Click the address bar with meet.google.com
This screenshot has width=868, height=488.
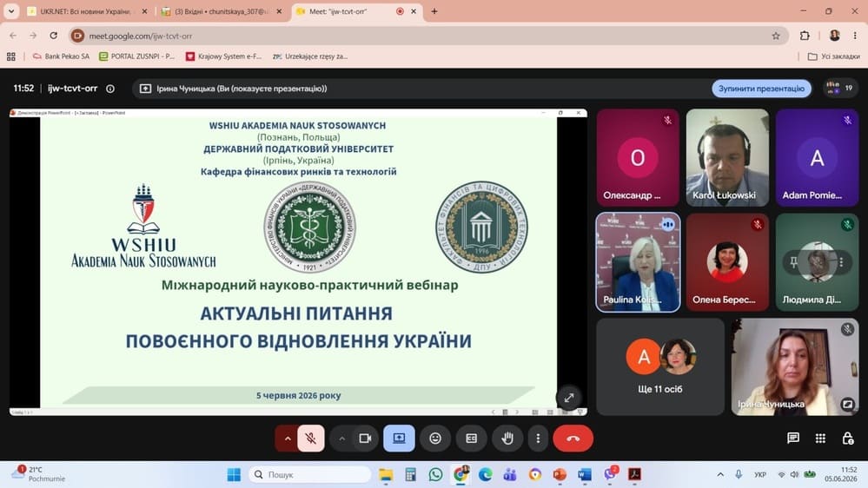pos(427,36)
